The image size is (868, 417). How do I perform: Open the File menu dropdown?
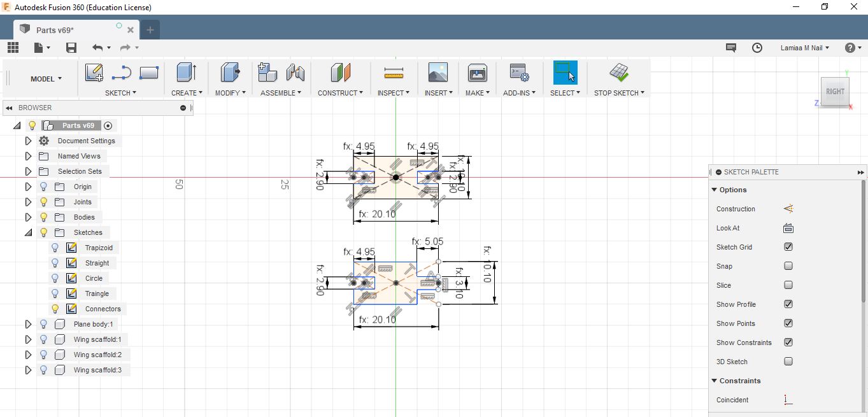[43, 48]
